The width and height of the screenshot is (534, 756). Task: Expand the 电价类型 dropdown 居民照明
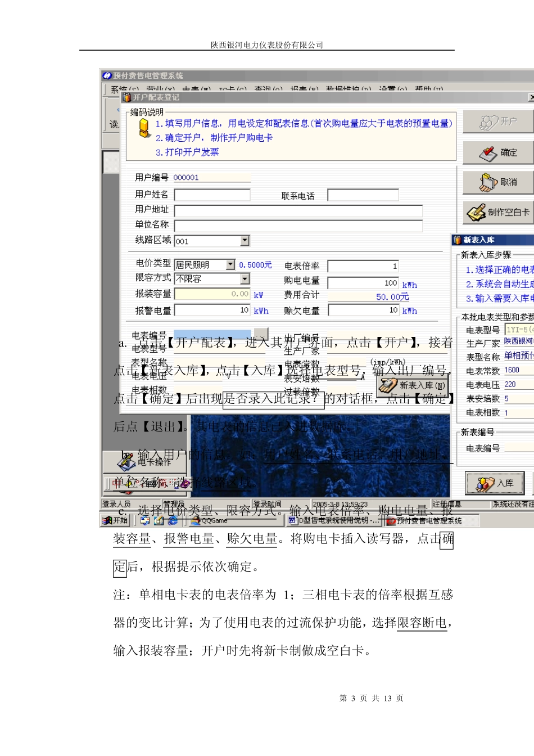tap(230, 264)
